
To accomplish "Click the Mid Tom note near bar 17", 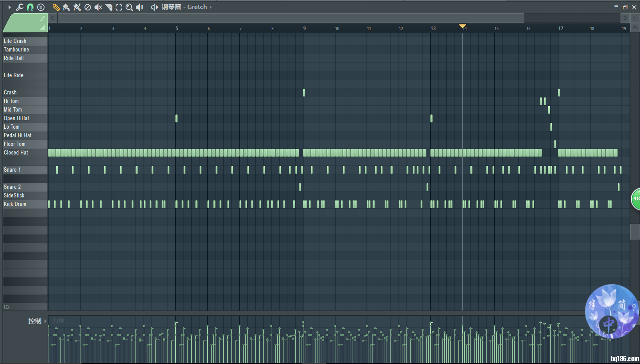I will tap(549, 110).
